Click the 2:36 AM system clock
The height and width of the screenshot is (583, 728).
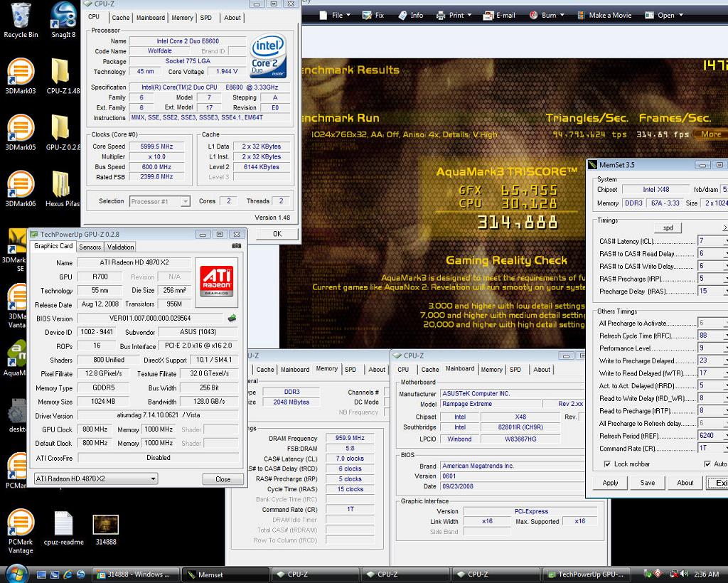tap(706, 574)
